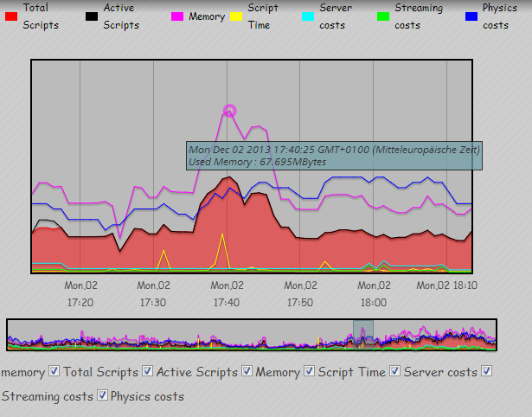Uncheck the Total Scripts checkbox
The height and width of the screenshot is (417, 532).
point(54,372)
